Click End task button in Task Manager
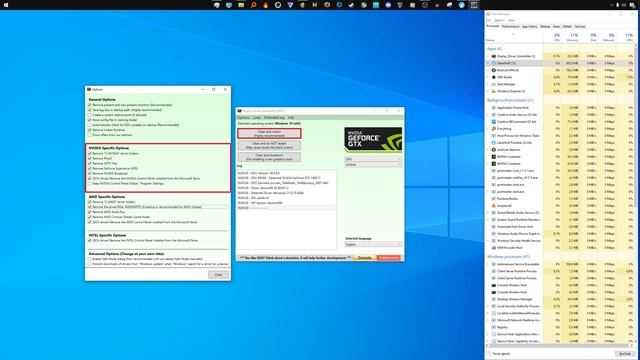The width and height of the screenshot is (640, 360). [x=625, y=354]
